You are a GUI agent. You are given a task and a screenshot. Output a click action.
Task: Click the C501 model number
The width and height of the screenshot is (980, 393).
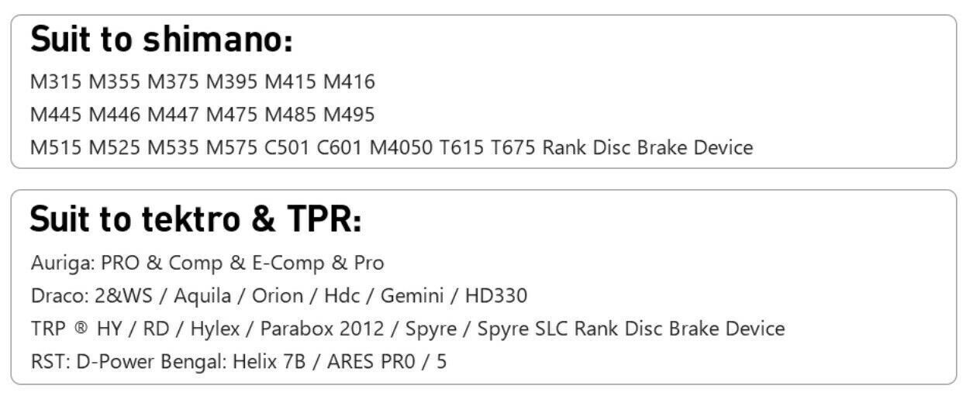point(287,147)
